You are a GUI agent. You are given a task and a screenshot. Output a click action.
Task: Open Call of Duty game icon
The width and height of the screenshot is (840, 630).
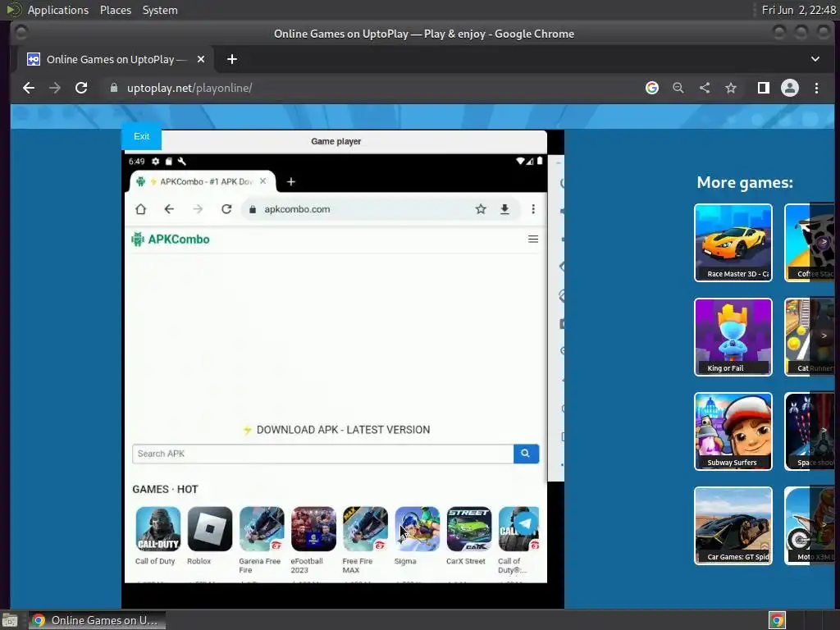pyautogui.click(x=158, y=529)
